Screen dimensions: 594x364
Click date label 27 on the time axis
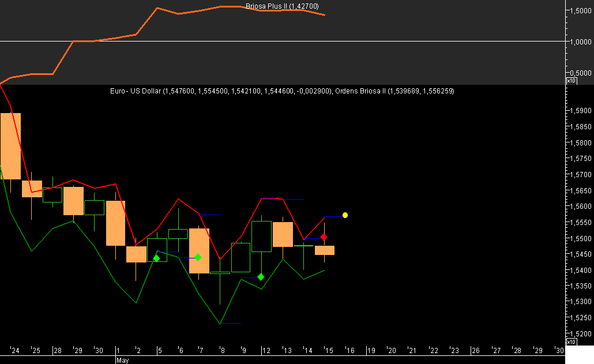point(497,351)
